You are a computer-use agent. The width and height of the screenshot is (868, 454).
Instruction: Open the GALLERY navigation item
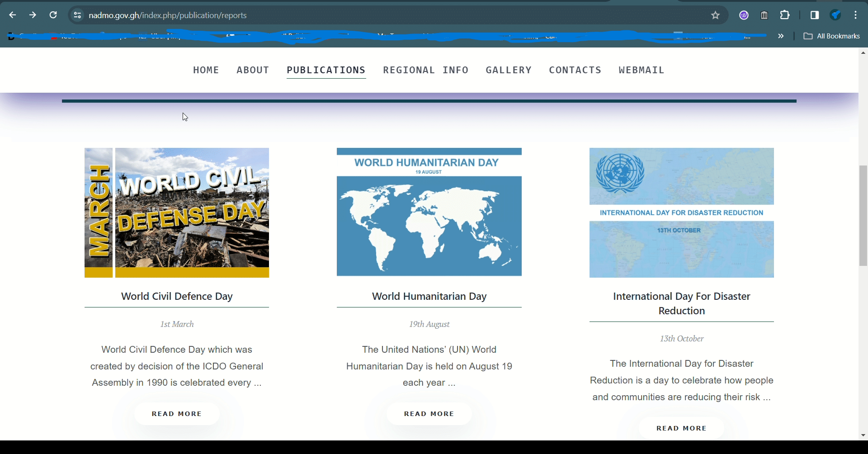click(509, 70)
